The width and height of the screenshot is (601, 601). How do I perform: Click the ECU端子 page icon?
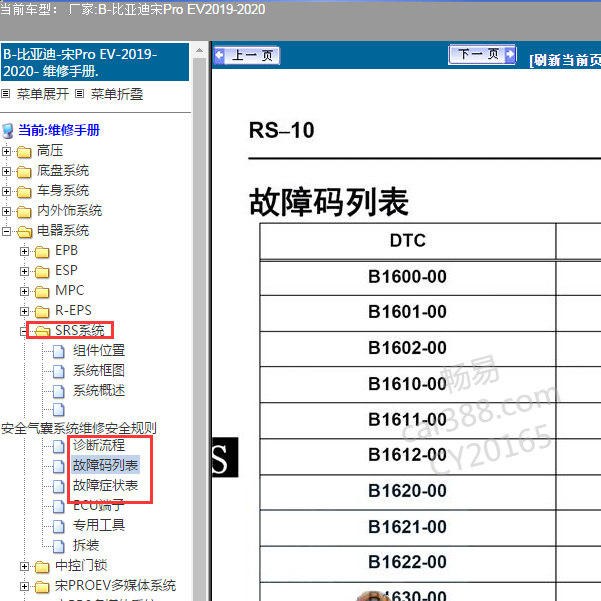pyautogui.click(x=59, y=506)
